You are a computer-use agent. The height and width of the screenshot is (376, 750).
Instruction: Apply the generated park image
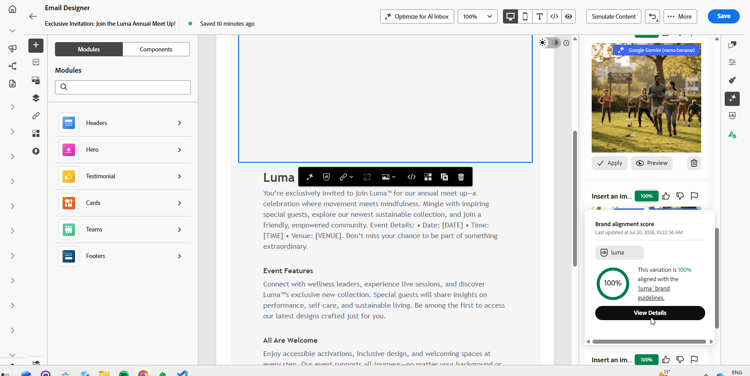coord(609,163)
